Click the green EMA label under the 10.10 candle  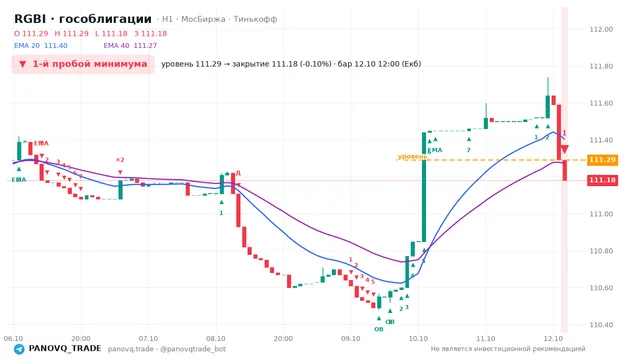coord(435,150)
